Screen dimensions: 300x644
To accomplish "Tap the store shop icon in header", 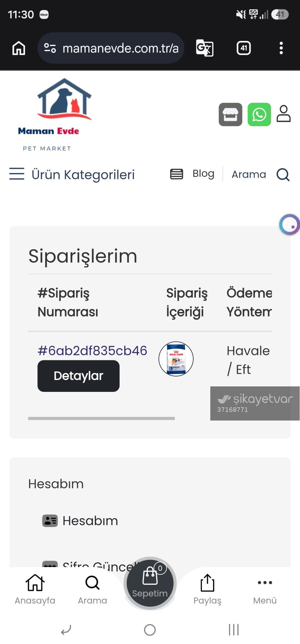I will [231, 115].
